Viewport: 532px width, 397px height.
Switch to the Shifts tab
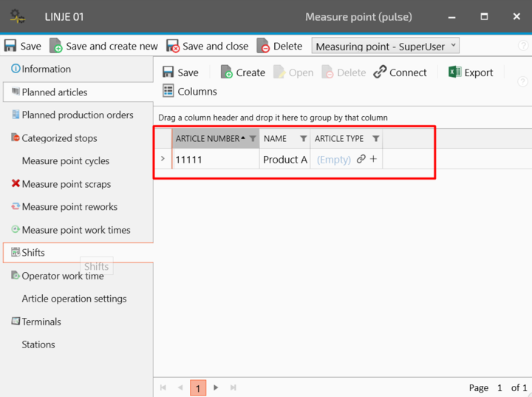pyautogui.click(x=33, y=253)
